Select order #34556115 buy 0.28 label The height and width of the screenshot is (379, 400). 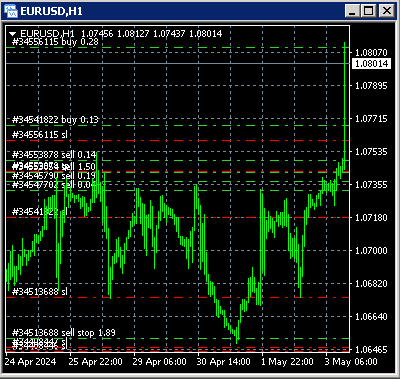pos(55,42)
